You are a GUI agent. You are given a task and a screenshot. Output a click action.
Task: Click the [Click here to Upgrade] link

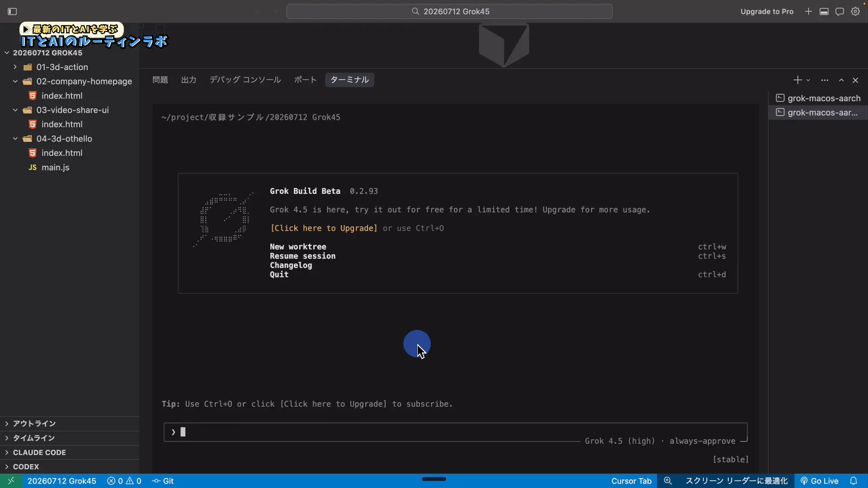click(324, 228)
